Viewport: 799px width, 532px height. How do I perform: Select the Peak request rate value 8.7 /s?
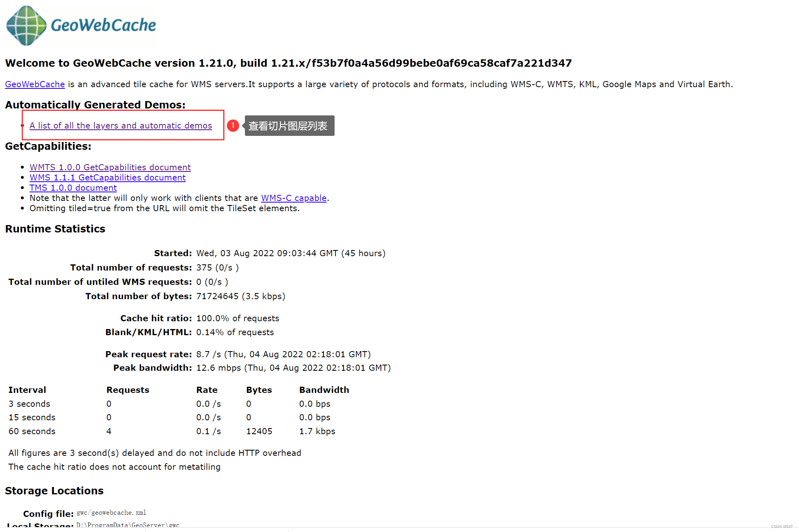pyautogui.click(x=283, y=354)
